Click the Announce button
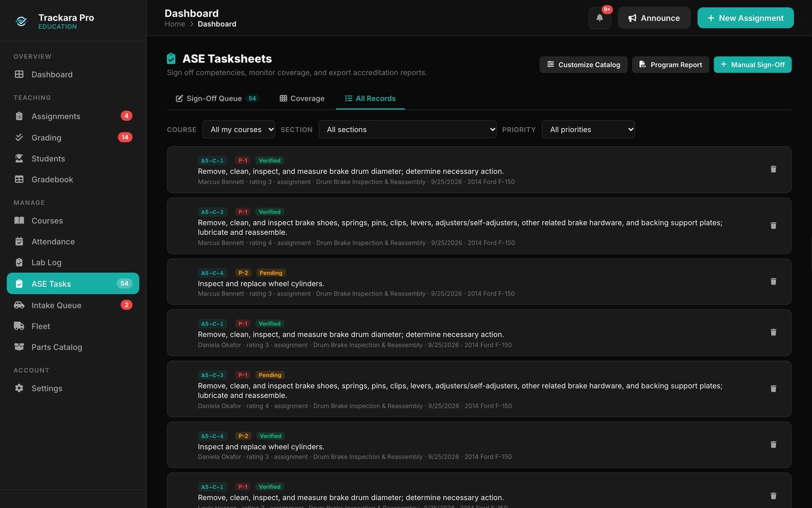 point(654,18)
